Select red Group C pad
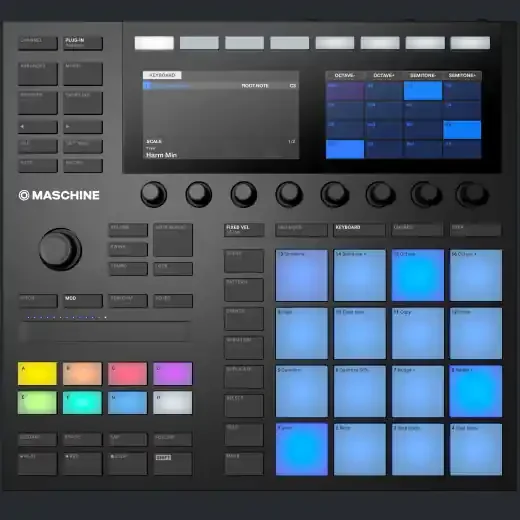 tap(127, 373)
